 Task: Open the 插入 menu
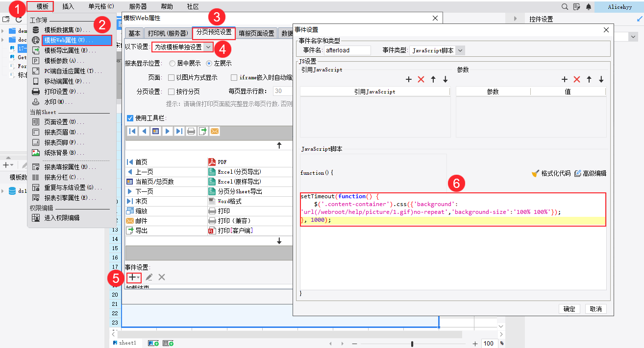coord(68,7)
